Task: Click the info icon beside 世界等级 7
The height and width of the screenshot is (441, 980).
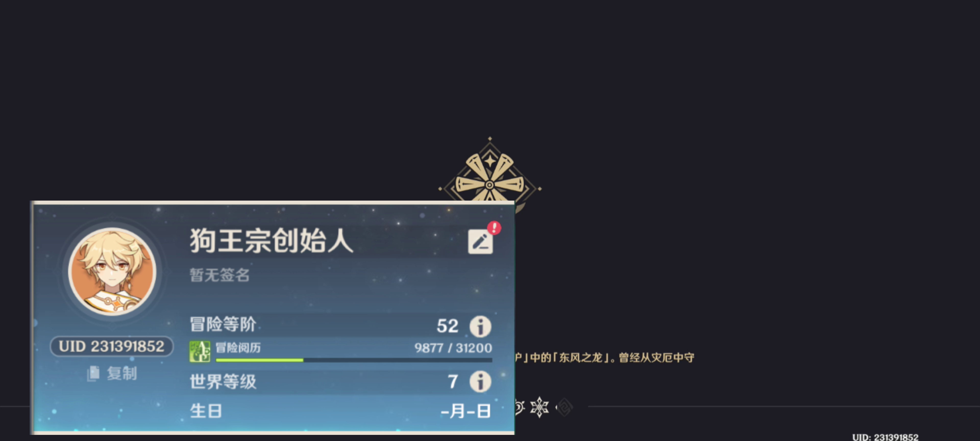Action: click(480, 381)
